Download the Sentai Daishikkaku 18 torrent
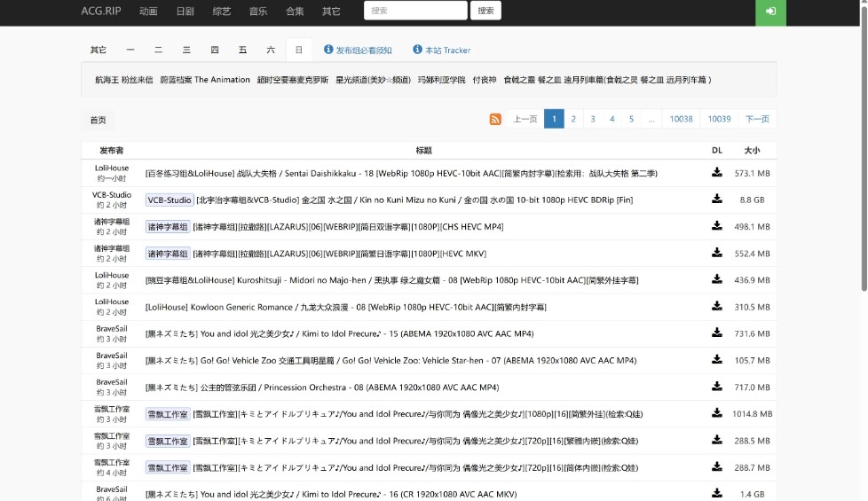Viewport: 868px width, 501px height. [x=716, y=173]
